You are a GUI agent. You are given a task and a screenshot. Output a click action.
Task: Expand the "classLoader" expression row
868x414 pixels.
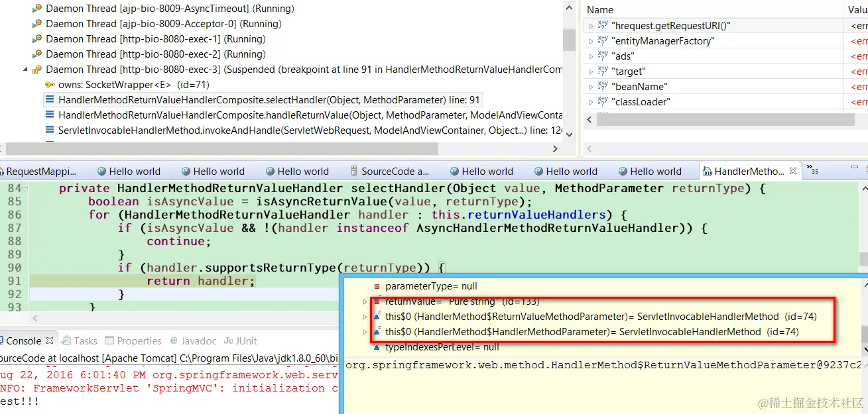click(x=591, y=102)
